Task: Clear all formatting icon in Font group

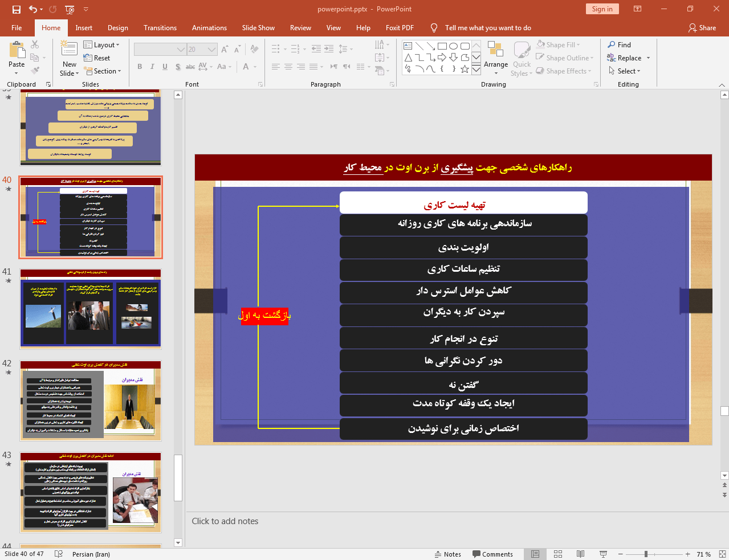Action: point(254,49)
